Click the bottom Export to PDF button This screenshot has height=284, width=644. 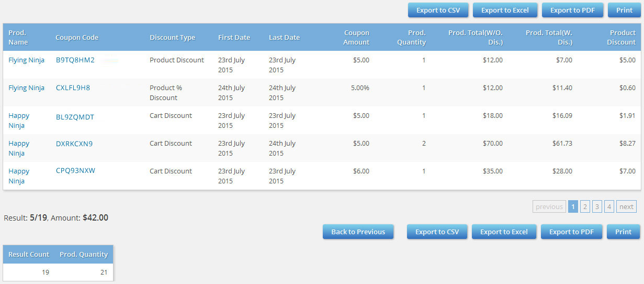pos(571,232)
